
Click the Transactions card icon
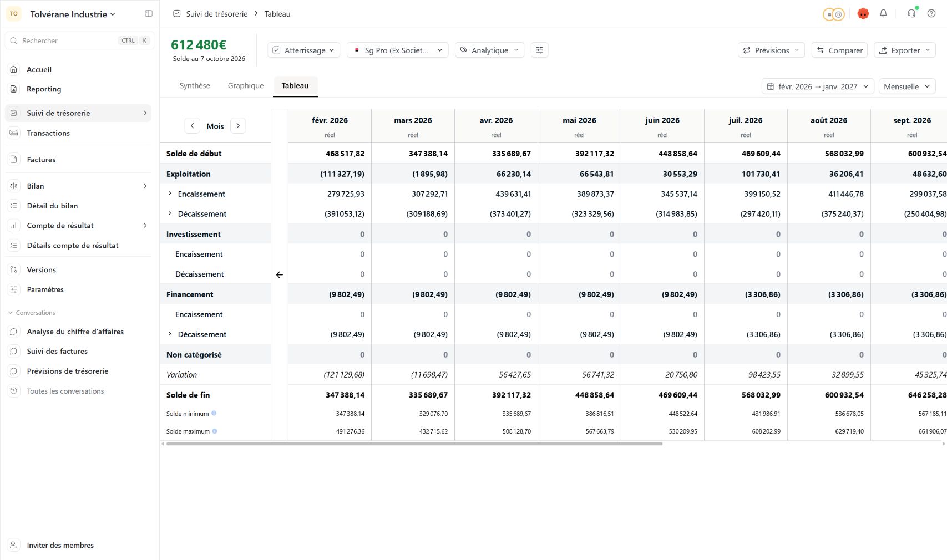14,133
